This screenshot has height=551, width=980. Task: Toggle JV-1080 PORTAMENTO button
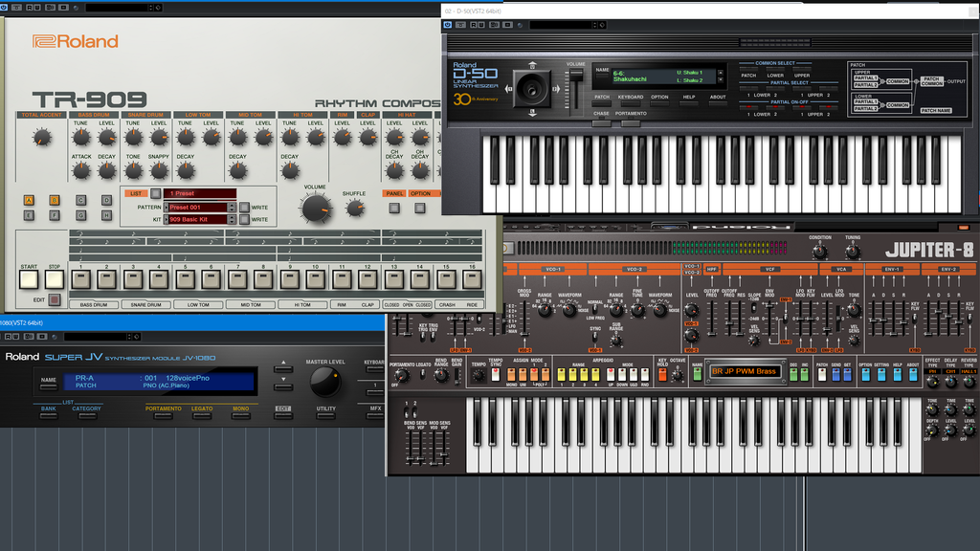point(163,415)
